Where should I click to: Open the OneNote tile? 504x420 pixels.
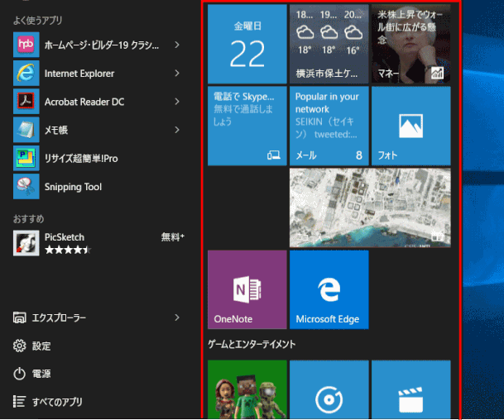(247, 289)
